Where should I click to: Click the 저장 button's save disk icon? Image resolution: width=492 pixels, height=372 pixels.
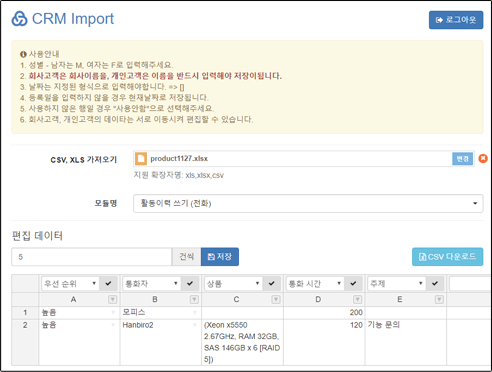(x=211, y=257)
